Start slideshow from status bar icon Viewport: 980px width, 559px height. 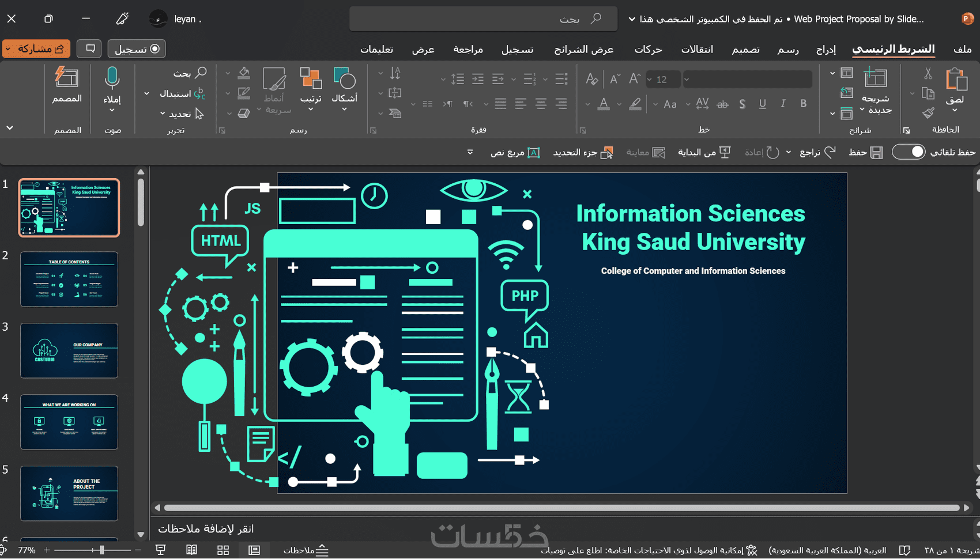coord(161,550)
